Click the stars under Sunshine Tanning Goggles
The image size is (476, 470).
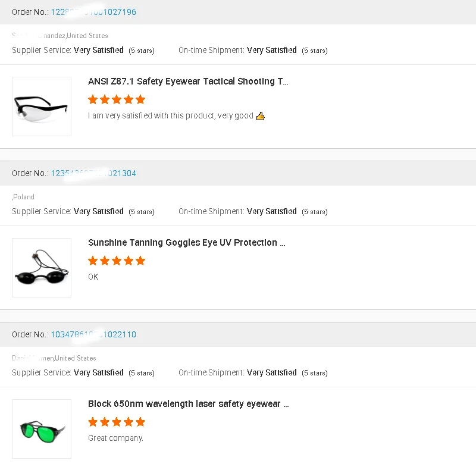point(117,261)
